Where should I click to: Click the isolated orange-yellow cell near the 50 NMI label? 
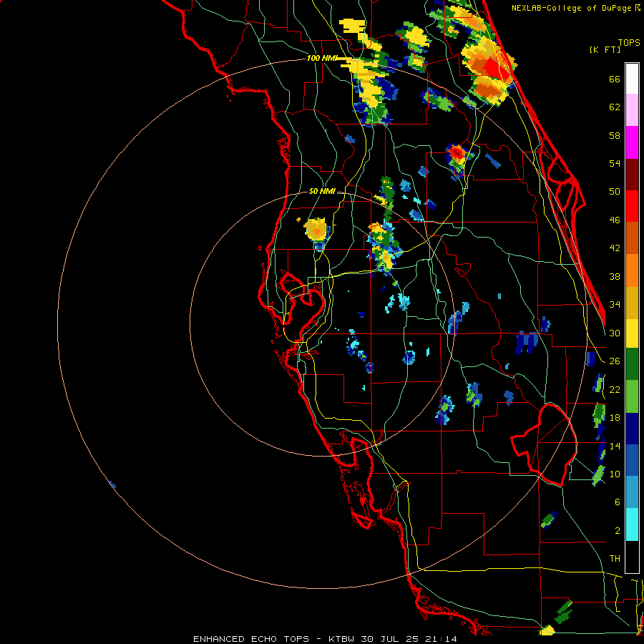coord(316,231)
